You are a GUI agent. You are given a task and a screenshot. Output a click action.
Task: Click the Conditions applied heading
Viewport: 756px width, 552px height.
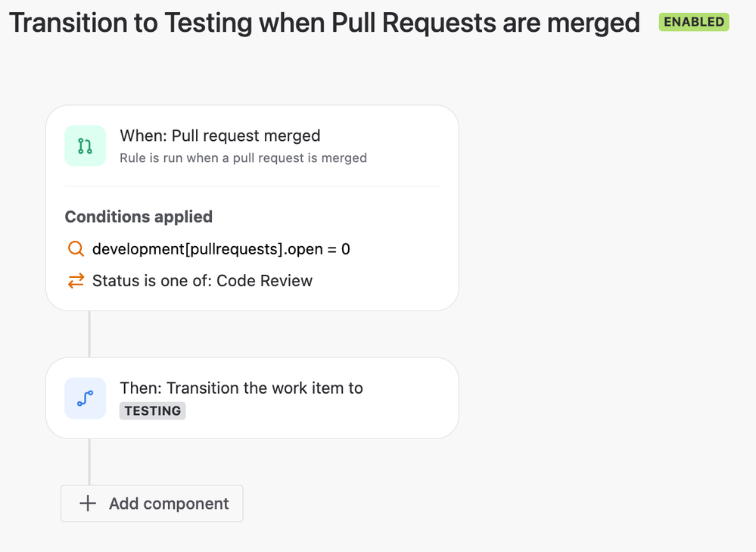(138, 217)
